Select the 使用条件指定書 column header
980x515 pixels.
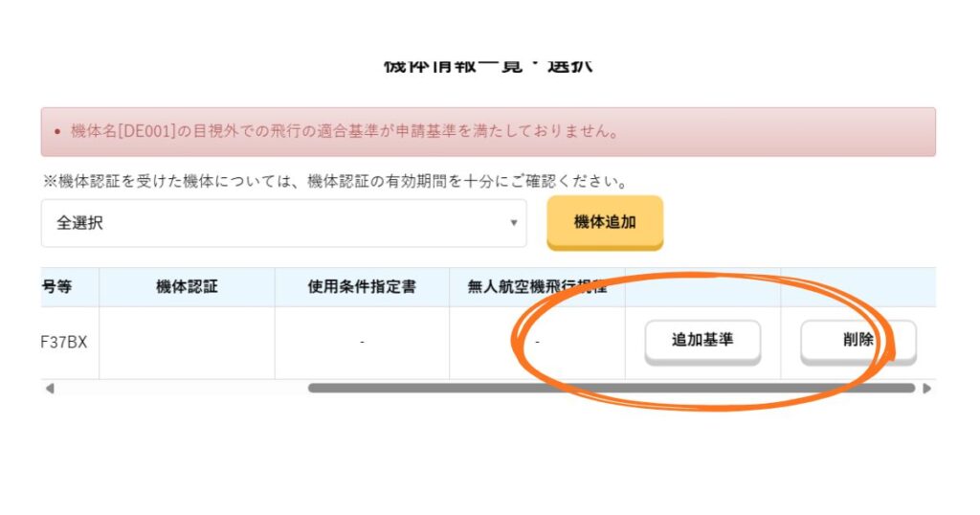[x=362, y=286]
